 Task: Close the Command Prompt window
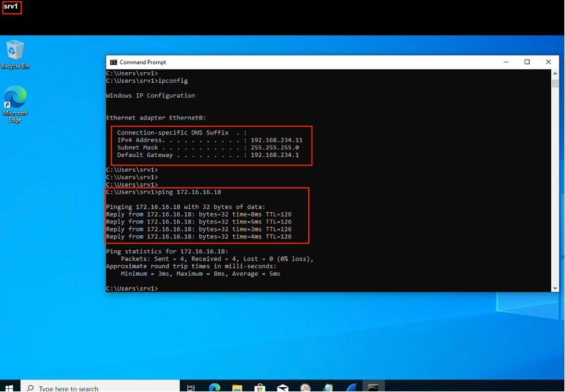pyautogui.click(x=548, y=62)
